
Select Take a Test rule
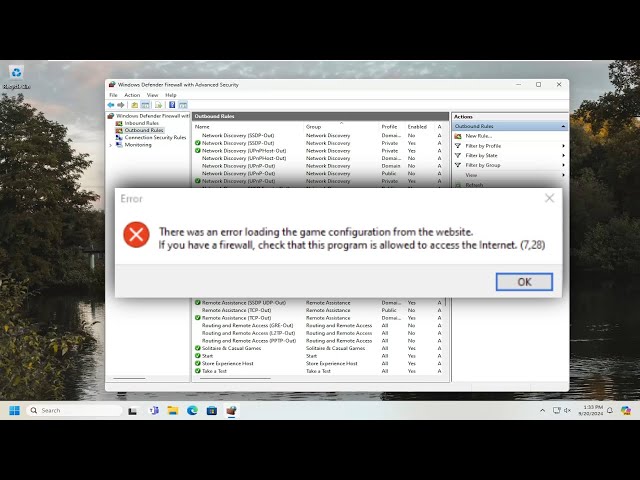click(x=318, y=371)
